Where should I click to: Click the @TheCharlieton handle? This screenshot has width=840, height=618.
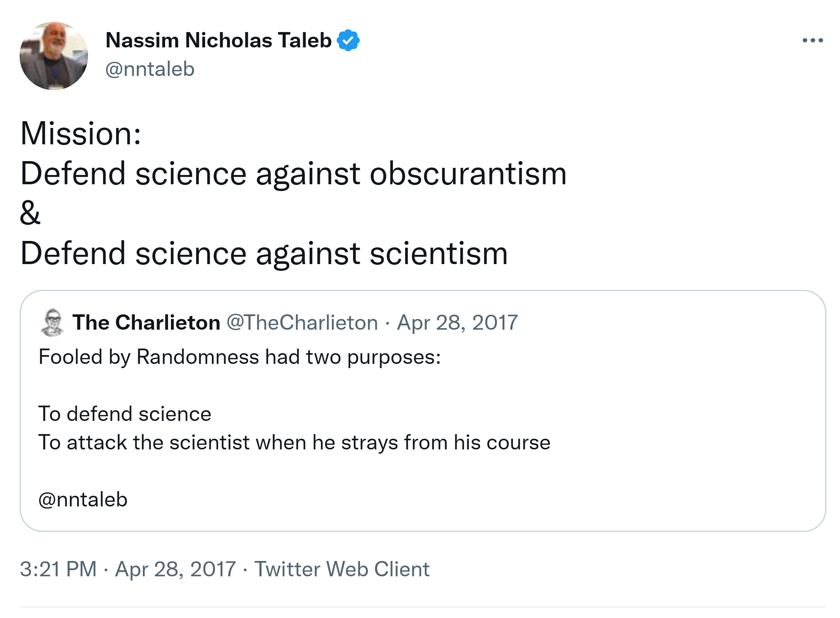302,323
